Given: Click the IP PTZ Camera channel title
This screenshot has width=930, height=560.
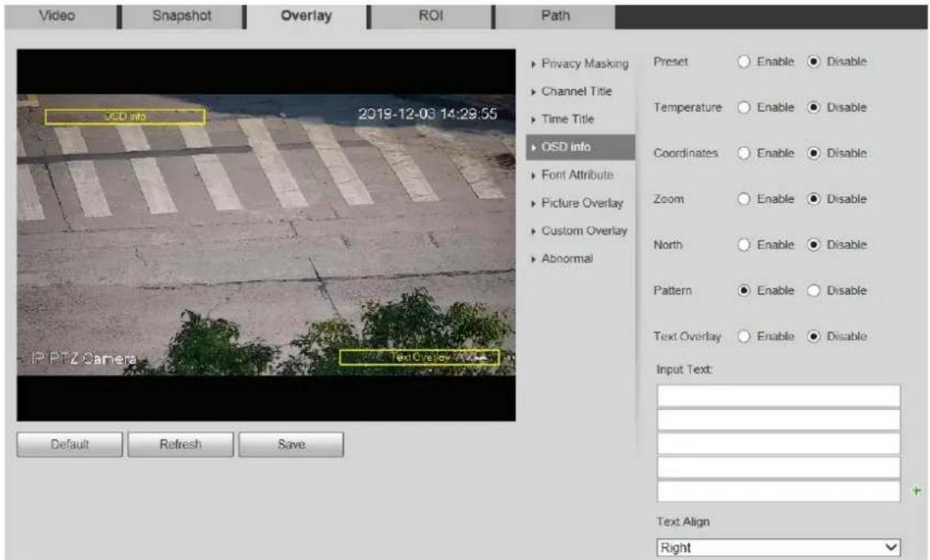Looking at the screenshot, I should [84, 359].
